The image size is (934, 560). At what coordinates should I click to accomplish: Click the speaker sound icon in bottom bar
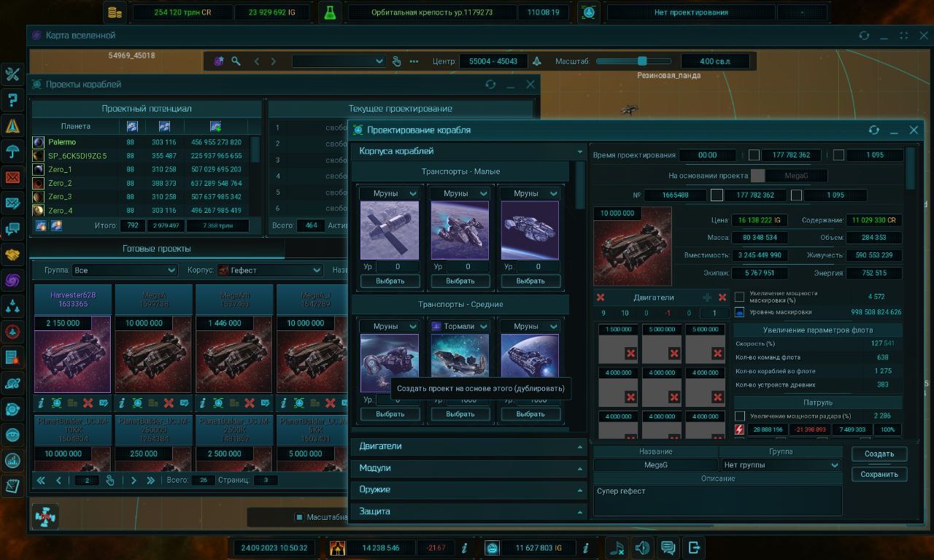point(642,548)
